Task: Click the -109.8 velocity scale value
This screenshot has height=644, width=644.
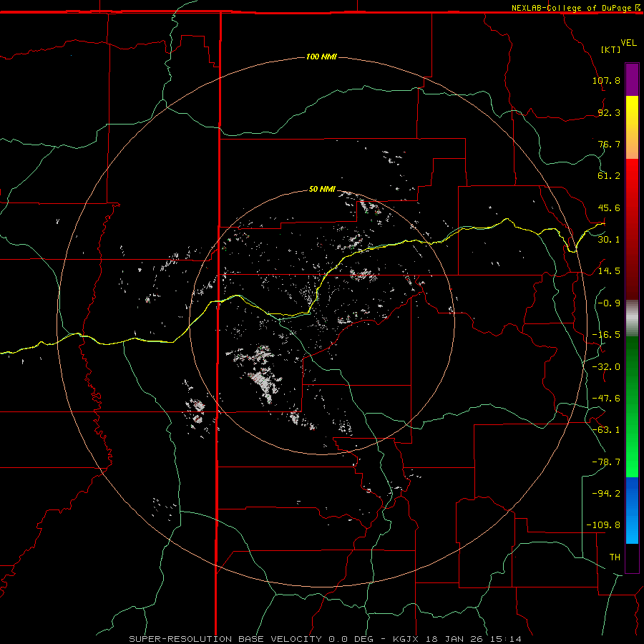Action: [x=603, y=525]
